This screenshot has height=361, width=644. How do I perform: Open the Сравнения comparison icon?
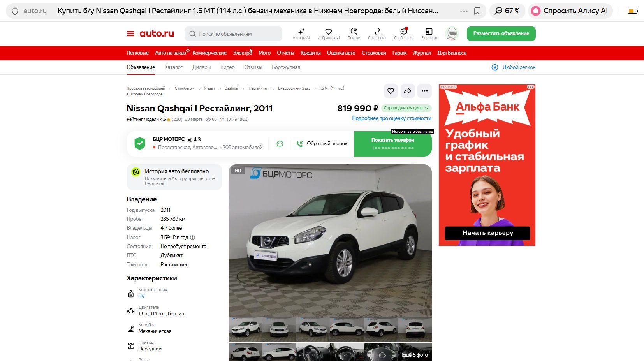377,34
